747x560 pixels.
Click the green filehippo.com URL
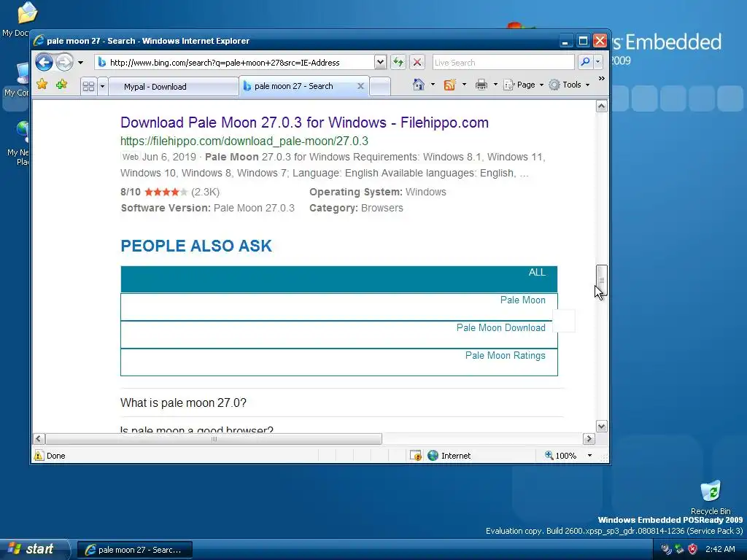244,141
